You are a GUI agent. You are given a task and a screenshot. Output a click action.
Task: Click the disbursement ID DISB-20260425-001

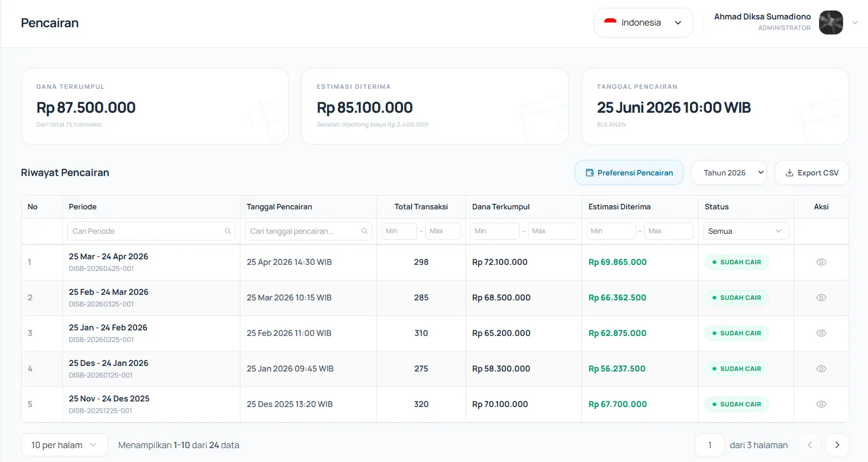coord(101,269)
